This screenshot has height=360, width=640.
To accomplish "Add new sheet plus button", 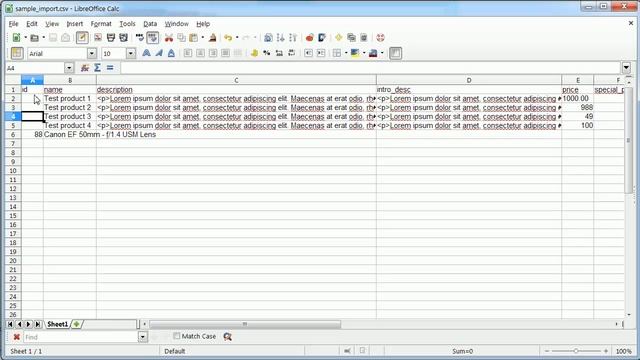I will click(76, 324).
